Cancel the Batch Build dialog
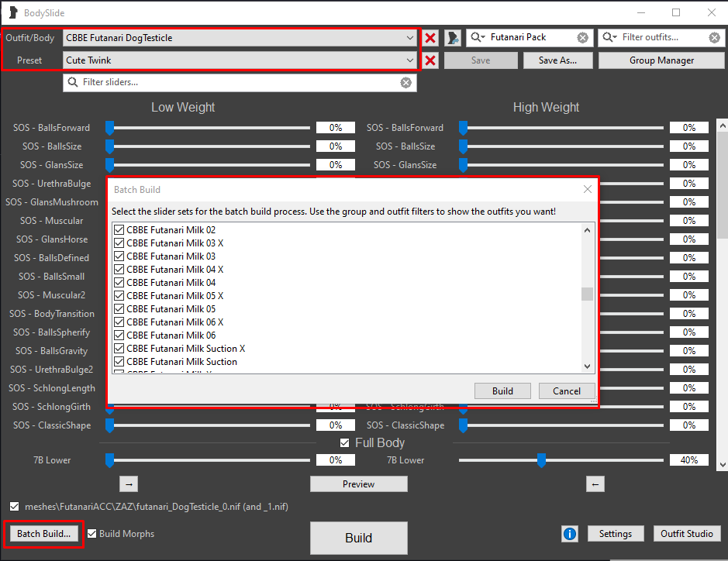This screenshot has width=728, height=561. (567, 391)
